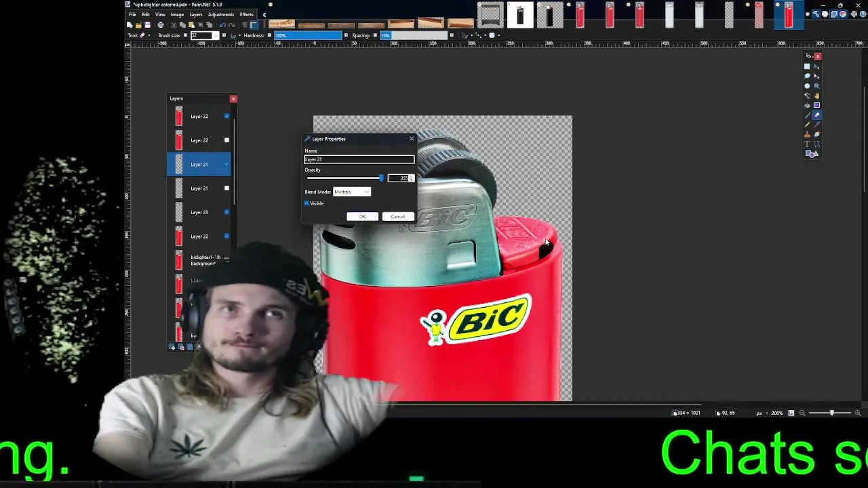Click the Undo arrow icon
Viewport: 868px width, 488px height.
pos(222,25)
